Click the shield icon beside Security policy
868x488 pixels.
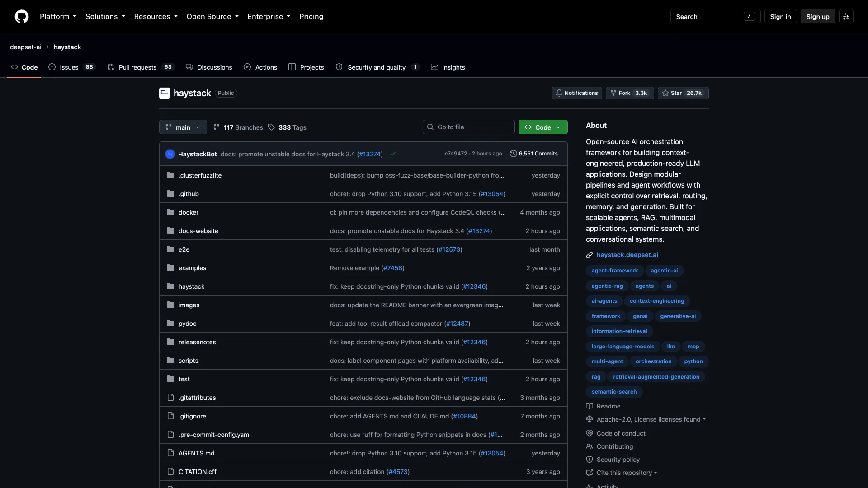[590, 460]
